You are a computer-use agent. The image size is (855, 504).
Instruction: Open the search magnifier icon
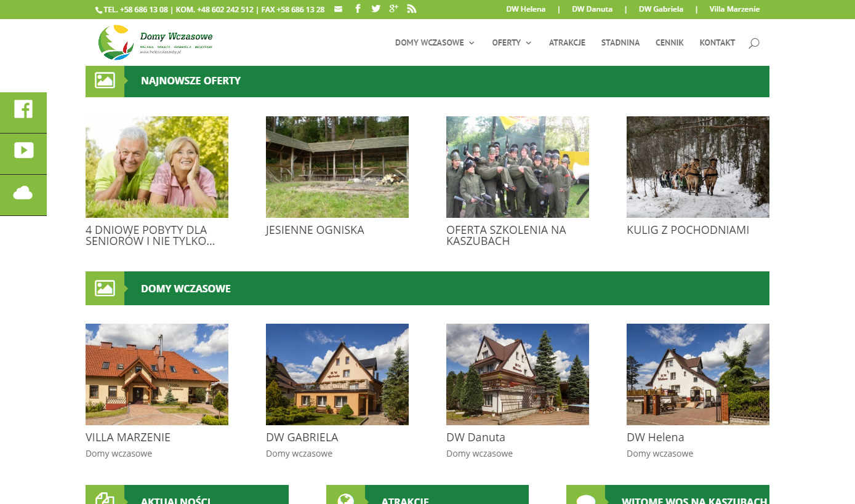[x=753, y=43]
